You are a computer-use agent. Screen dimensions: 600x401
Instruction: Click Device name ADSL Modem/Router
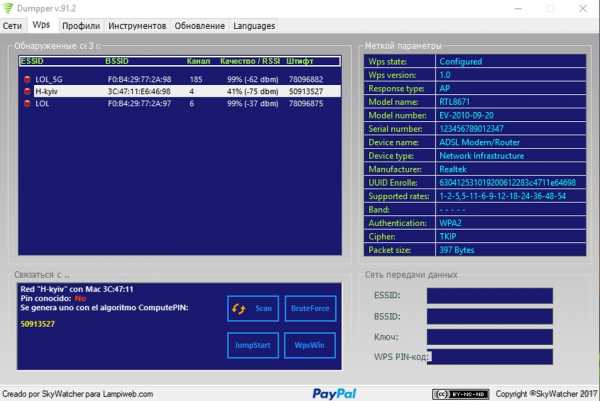pos(479,142)
